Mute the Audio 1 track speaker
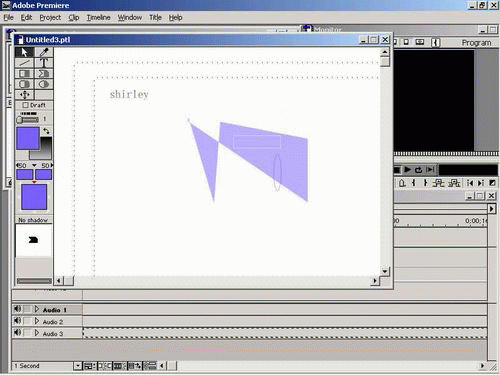Viewport: 500px width, 375px height. 17,309
